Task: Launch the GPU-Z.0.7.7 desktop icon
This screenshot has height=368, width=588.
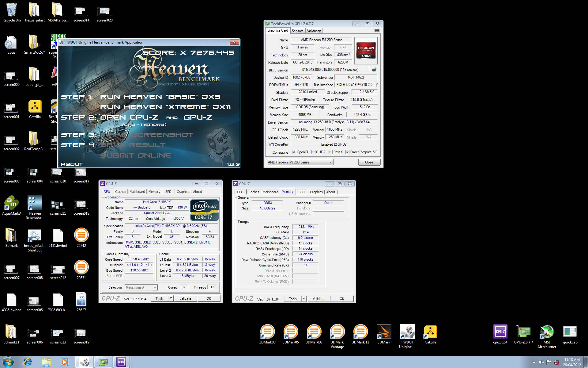Action: click(x=523, y=334)
